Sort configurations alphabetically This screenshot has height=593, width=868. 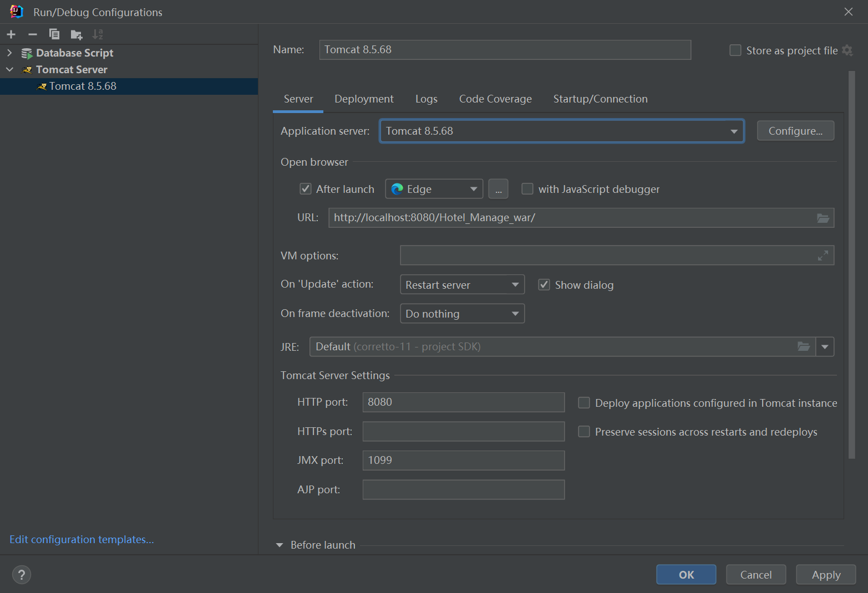tap(98, 34)
